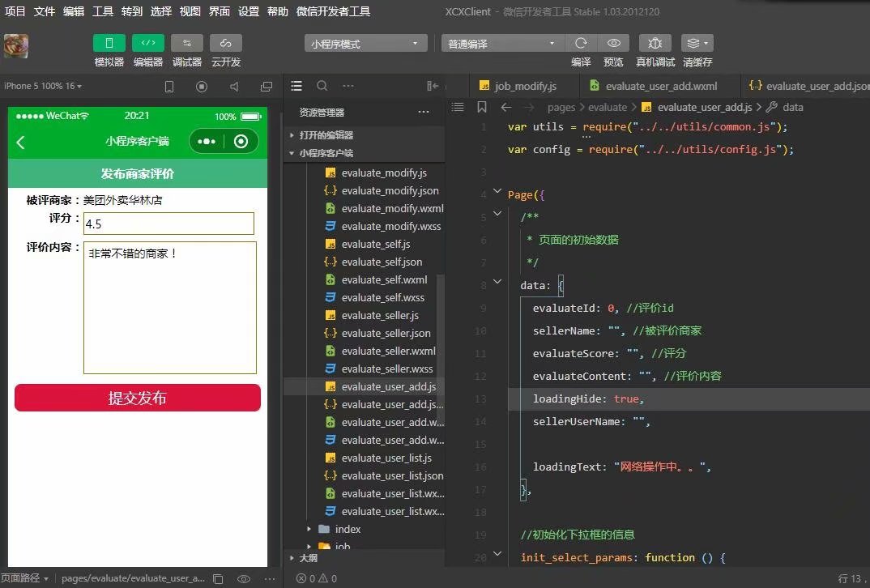Open the 项目 menu
This screenshot has width=870, height=588.
pyautogui.click(x=15, y=11)
